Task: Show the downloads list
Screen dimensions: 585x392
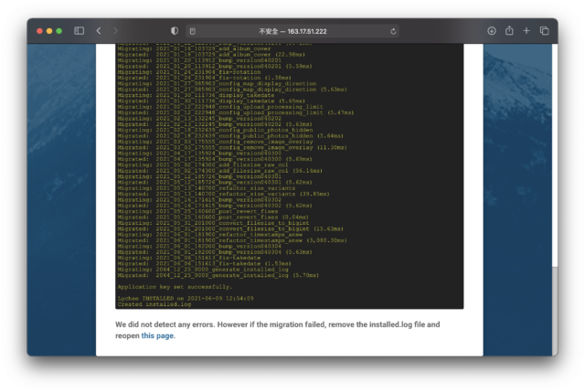Action: (x=492, y=31)
